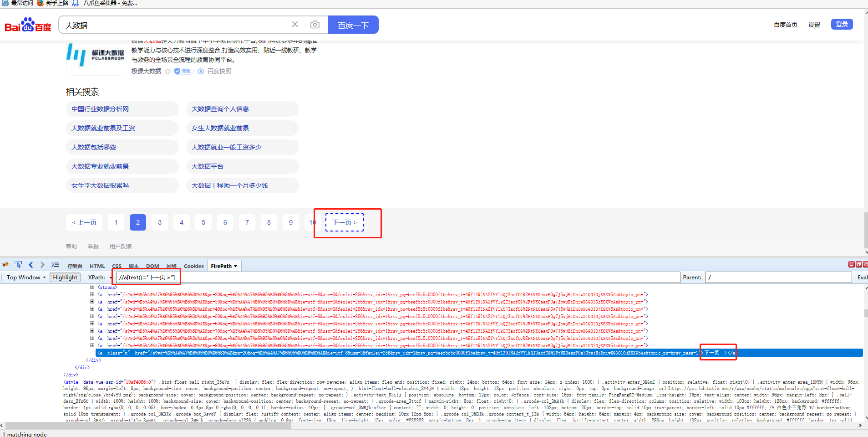The height and width of the screenshot is (437, 868).
Task: Click the Highlight button
Action: tap(65, 277)
